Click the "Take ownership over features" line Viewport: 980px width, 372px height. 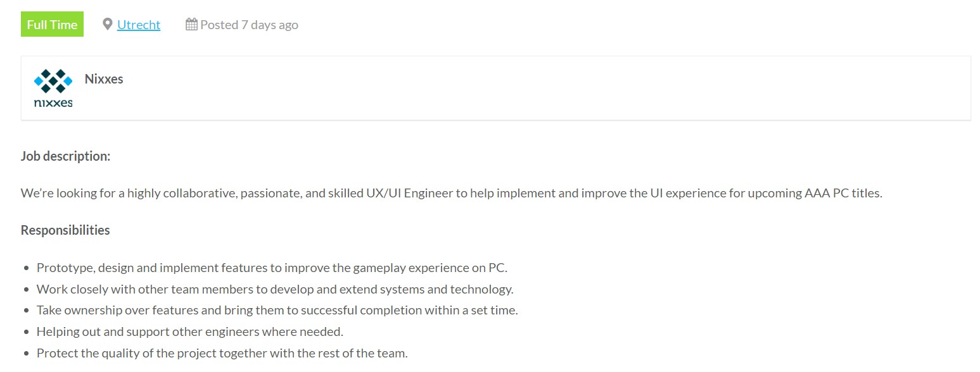(277, 311)
